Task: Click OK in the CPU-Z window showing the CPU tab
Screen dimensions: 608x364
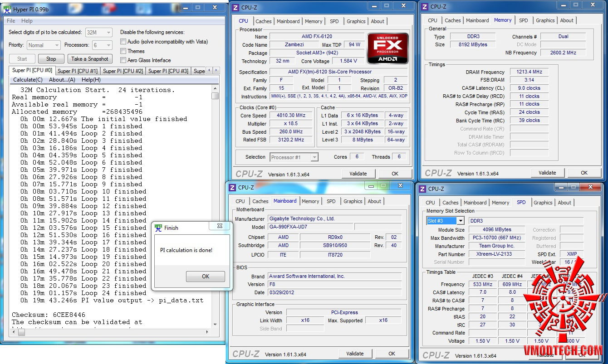Action: [395, 174]
